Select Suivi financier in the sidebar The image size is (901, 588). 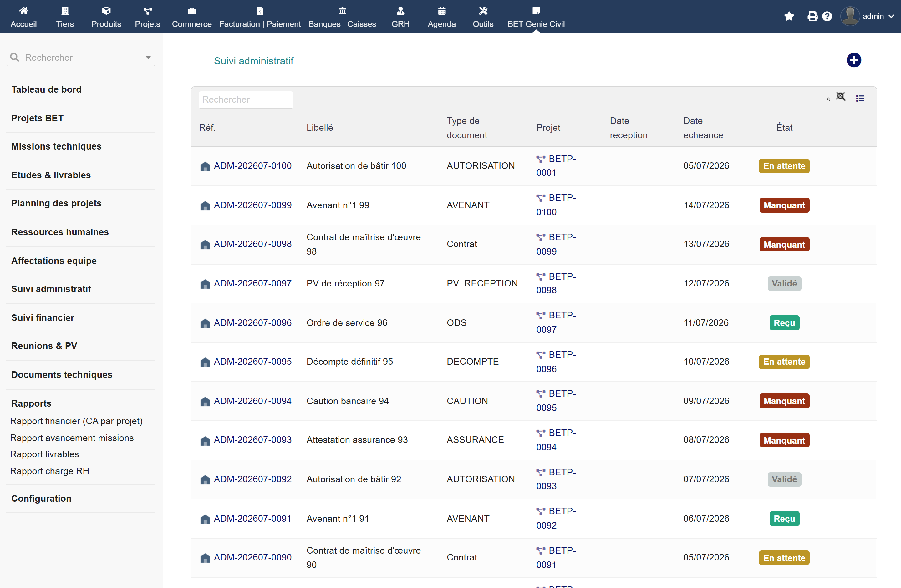click(43, 317)
